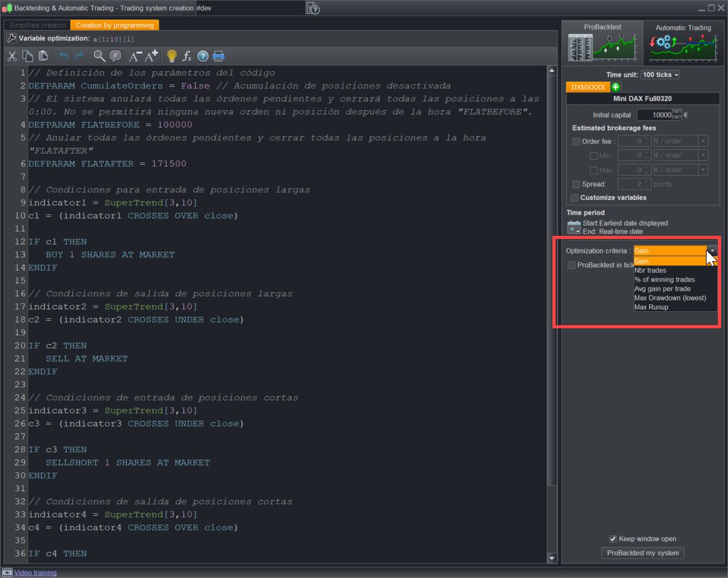Increase editor font size
728x578 pixels.
coord(152,57)
